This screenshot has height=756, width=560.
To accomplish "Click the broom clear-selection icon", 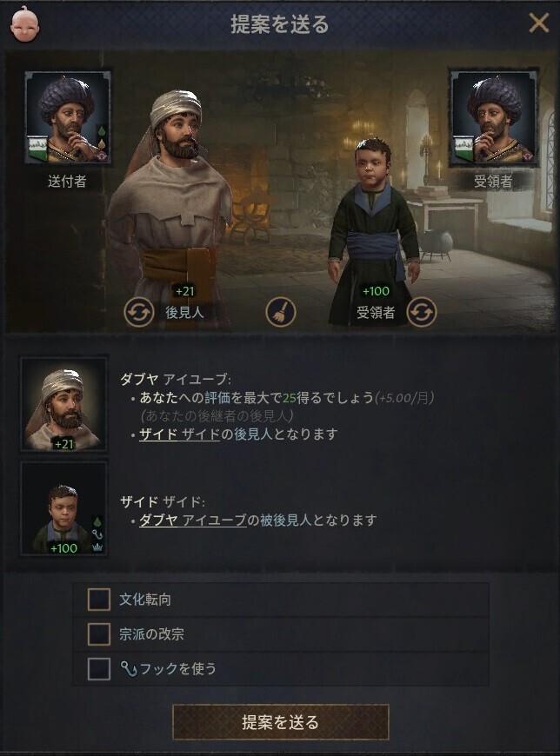I will [x=281, y=312].
